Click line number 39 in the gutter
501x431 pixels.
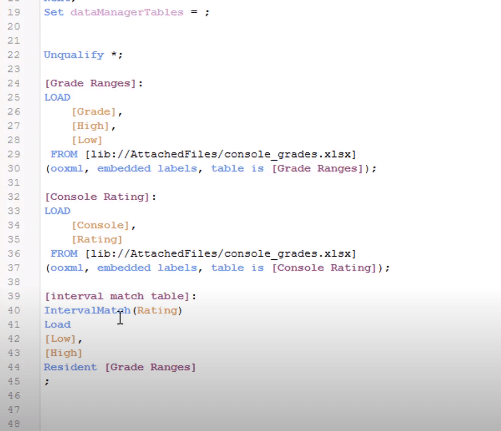click(x=14, y=296)
